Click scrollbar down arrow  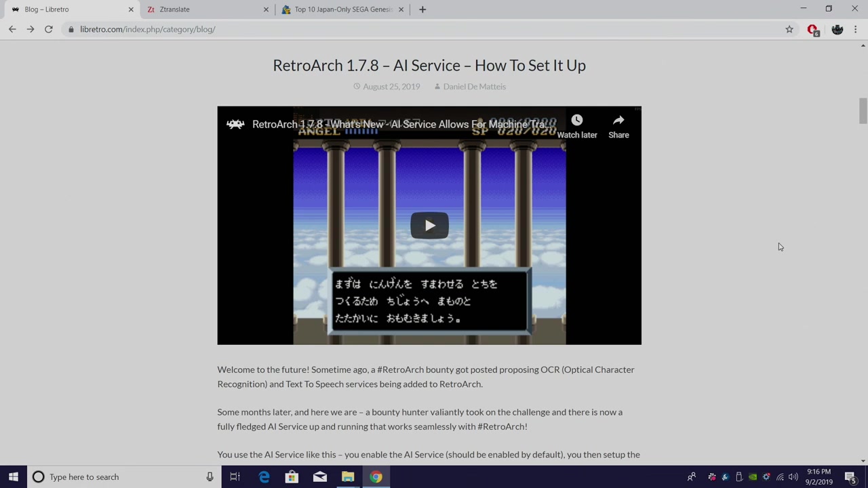click(863, 461)
